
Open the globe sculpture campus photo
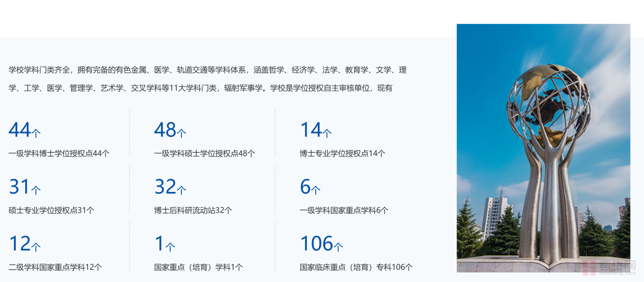(543, 148)
